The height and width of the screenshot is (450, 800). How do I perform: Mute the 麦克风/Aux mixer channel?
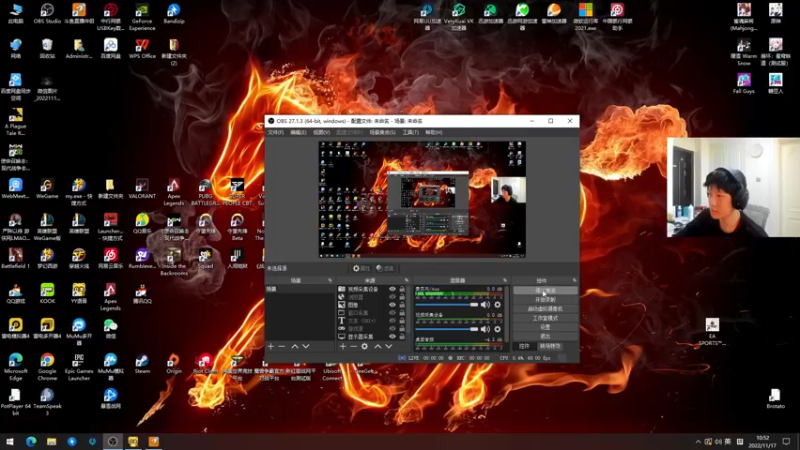(x=485, y=305)
